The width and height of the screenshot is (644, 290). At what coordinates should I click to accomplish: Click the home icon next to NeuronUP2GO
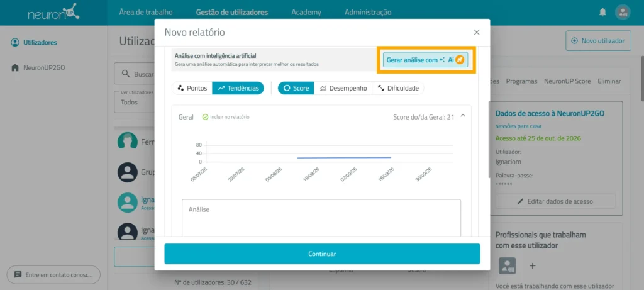[x=15, y=67]
